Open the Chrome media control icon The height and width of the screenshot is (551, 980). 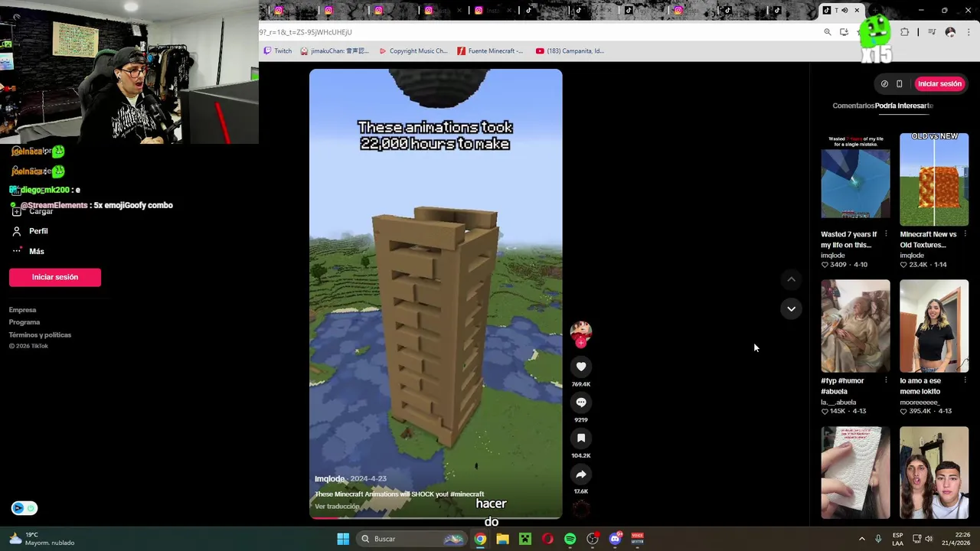pos(932,32)
